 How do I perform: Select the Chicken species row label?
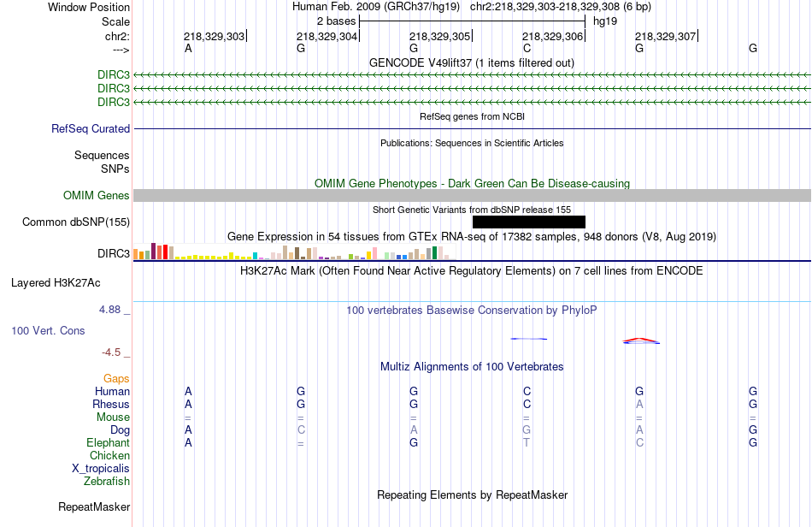pos(109,455)
